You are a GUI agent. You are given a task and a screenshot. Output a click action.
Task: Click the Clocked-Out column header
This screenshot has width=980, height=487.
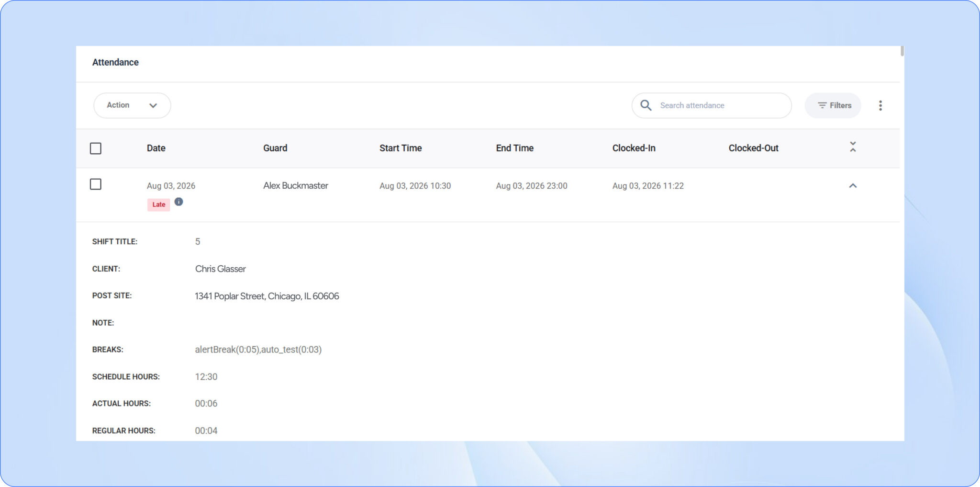coord(753,148)
